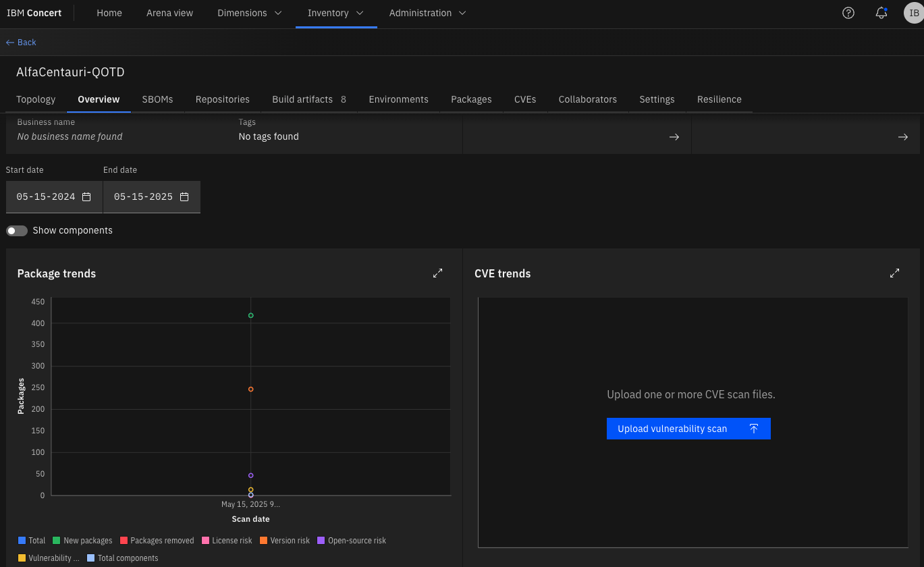Switch to the Topology tab
This screenshot has height=567, width=924.
point(36,99)
